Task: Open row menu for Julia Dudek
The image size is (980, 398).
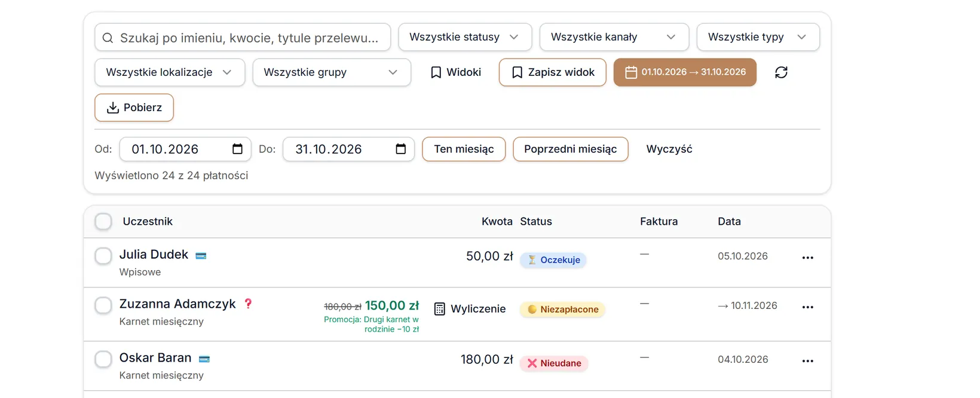Action: 808,258
